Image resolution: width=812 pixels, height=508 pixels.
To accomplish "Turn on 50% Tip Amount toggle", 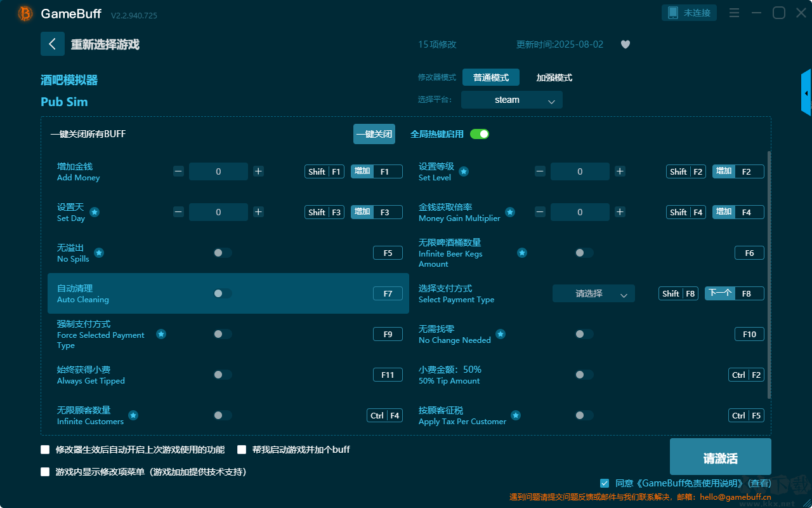I will [584, 375].
